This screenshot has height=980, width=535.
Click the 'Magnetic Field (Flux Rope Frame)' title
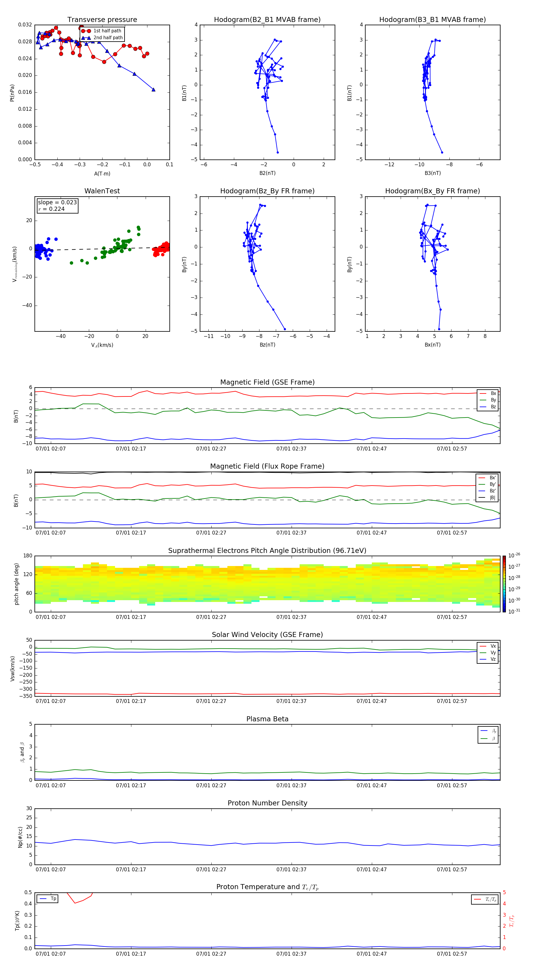(267, 467)
